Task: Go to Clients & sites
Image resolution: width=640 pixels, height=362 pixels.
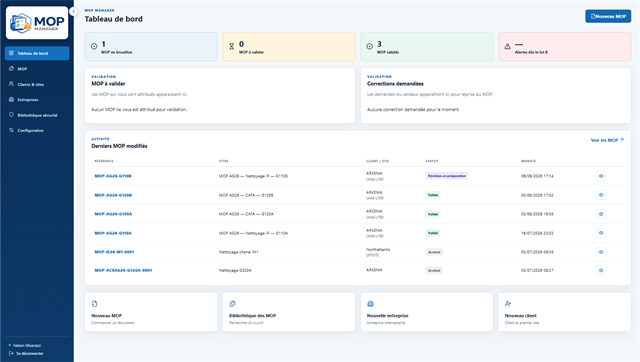Action: [37, 84]
